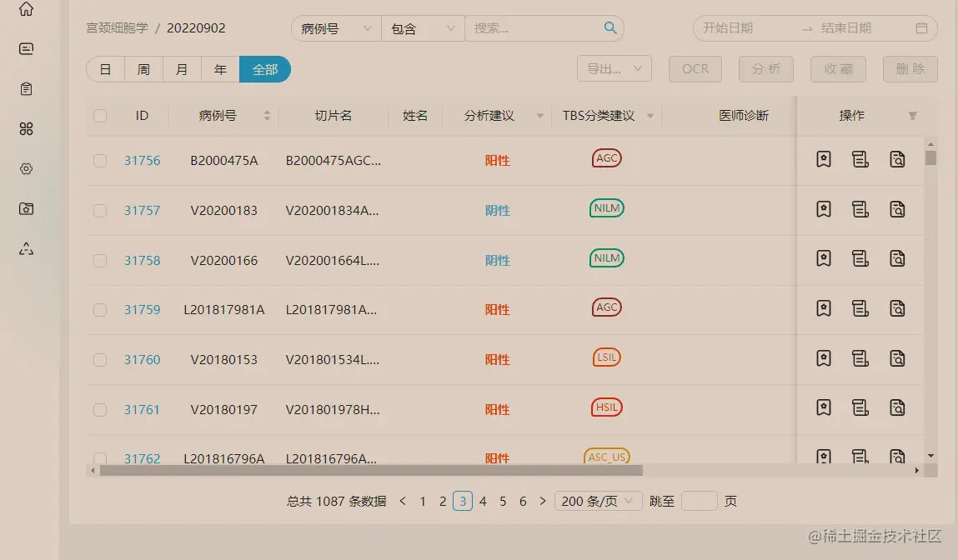Open the messages panel in the sidebar
This screenshot has height=560, width=958.
pyautogui.click(x=25, y=48)
